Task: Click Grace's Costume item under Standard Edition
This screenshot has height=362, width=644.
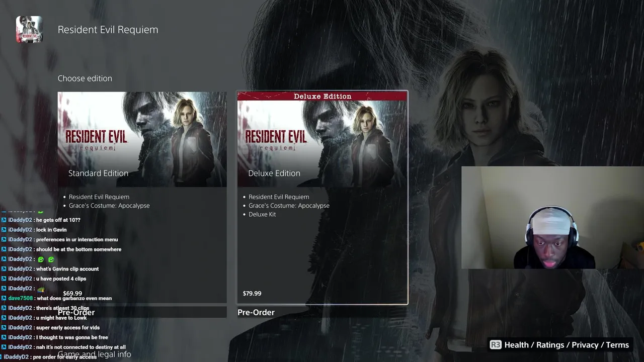Action: tap(109, 206)
